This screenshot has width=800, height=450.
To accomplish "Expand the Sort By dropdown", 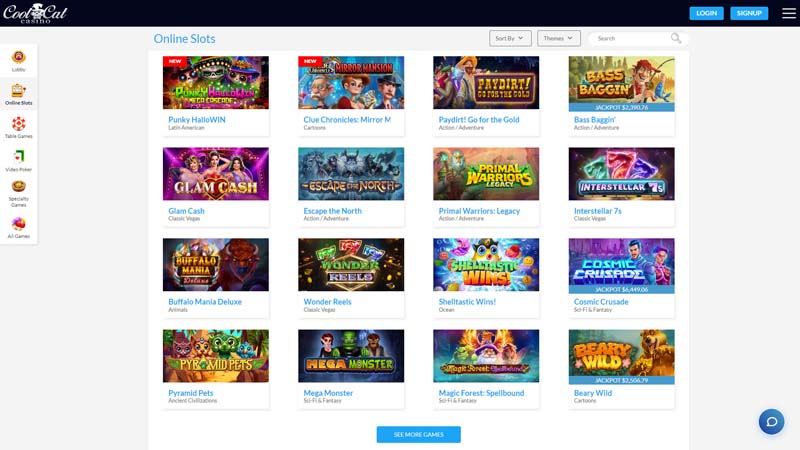I will pos(510,38).
